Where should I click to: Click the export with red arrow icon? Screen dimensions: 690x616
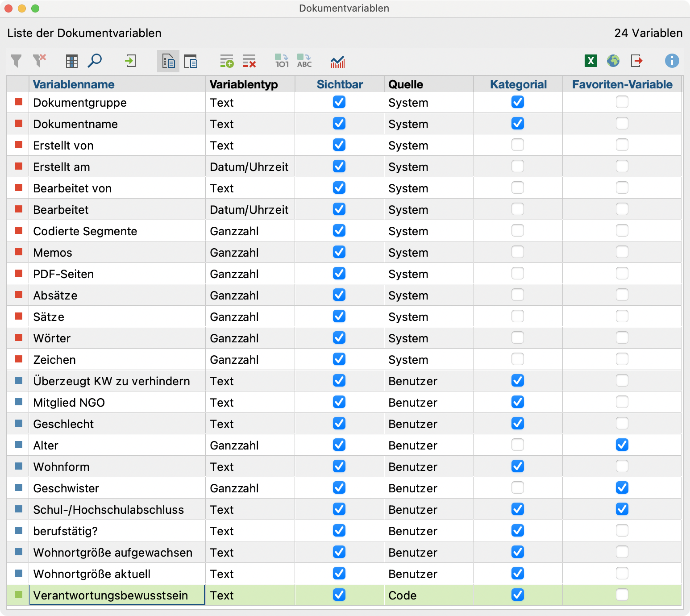(637, 61)
